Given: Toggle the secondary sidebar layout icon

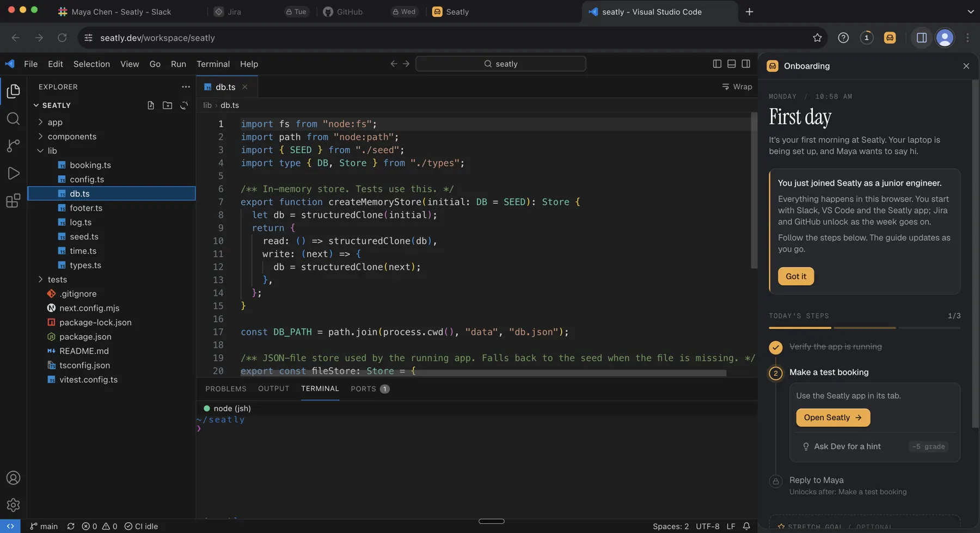Looking at the screenshot, I should [x=746, y=64].
